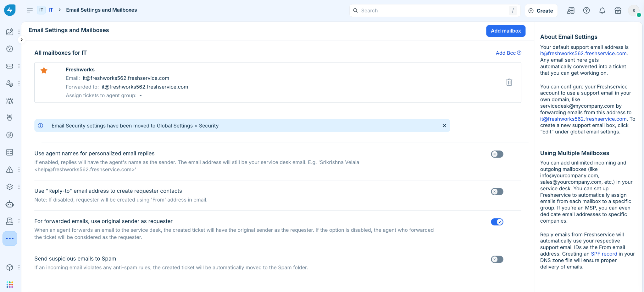Image resolution: width=644 pixels, height=292 pixels.
Task: Disable original sender as requester toggle
Action: click(497, 222)
